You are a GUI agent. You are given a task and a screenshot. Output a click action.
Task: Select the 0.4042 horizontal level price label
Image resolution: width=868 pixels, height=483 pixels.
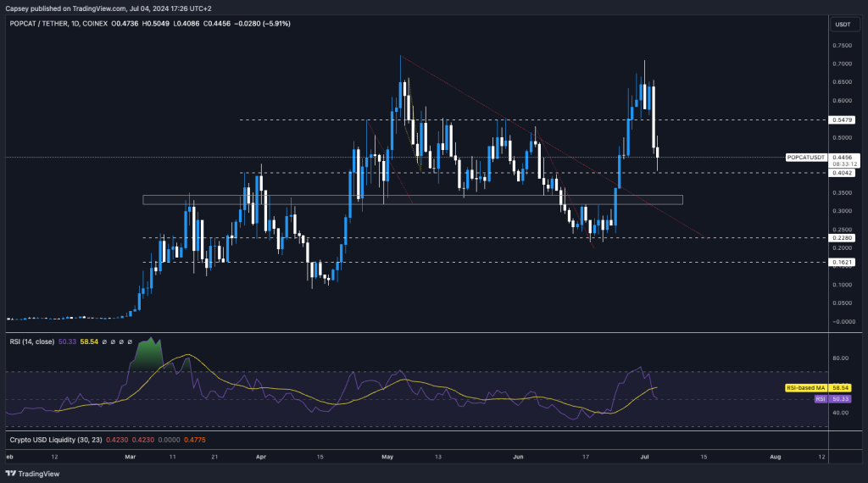[x=843, y=173]
